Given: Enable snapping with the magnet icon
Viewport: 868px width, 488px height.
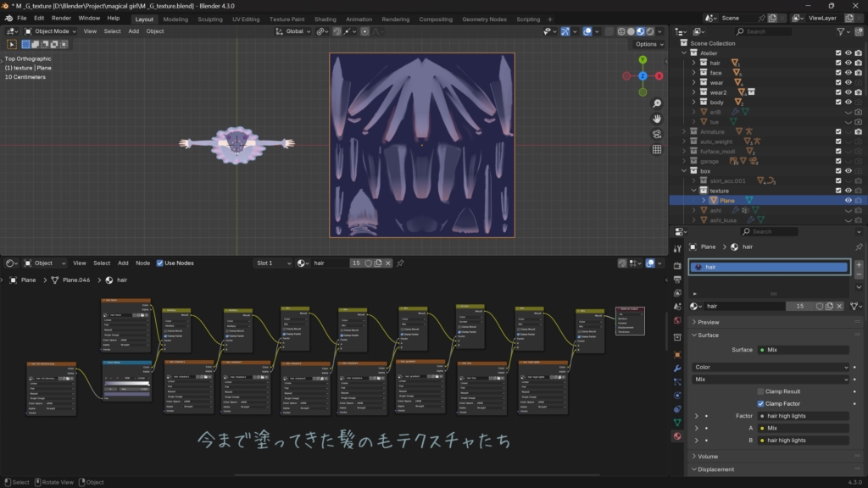Looking at the screenshot, I should click(x=337, y=30).
